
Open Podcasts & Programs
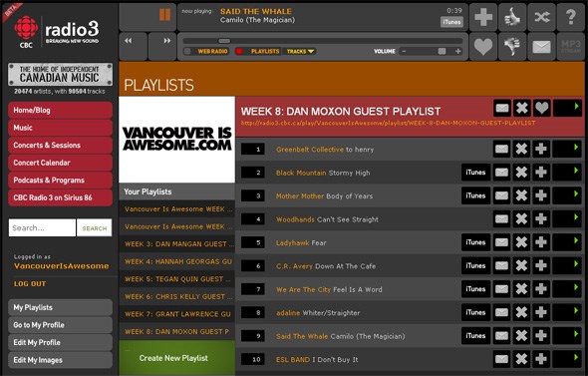click(x=60, y=181)
